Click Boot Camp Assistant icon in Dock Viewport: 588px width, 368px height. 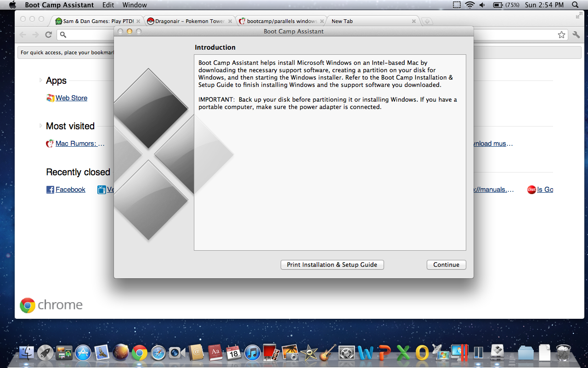point(498,353)
